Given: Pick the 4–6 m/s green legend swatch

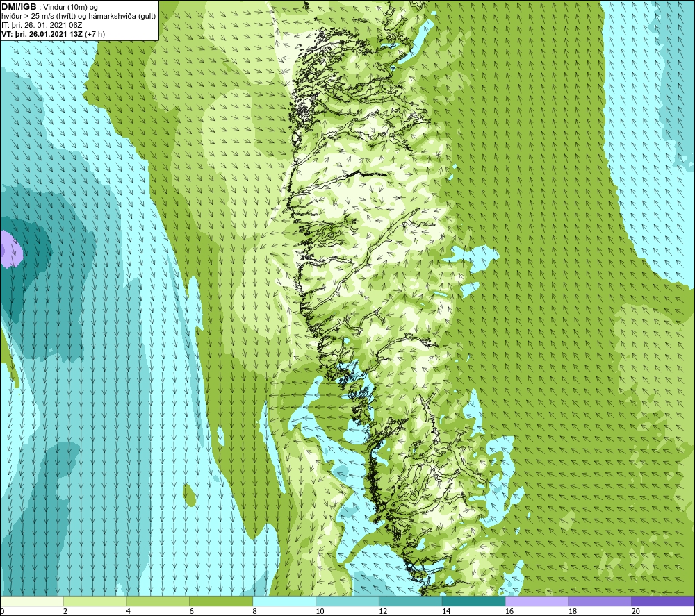Looking at the screenshot, I should tap(158, 601).
